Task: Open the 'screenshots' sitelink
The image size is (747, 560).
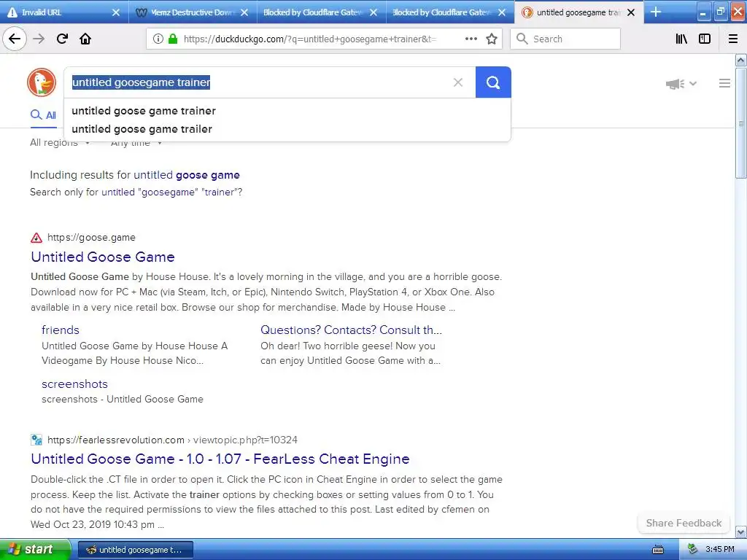Action: click(74, 384)
